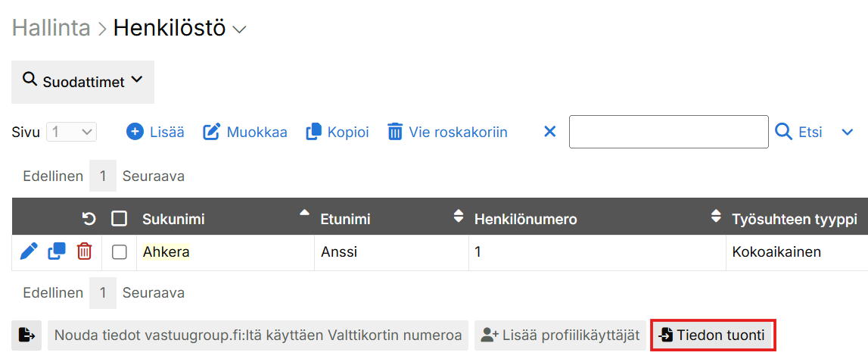Click the export icon button at bottom left
This screenshot has width=868, height=362.
pos(26,335)
